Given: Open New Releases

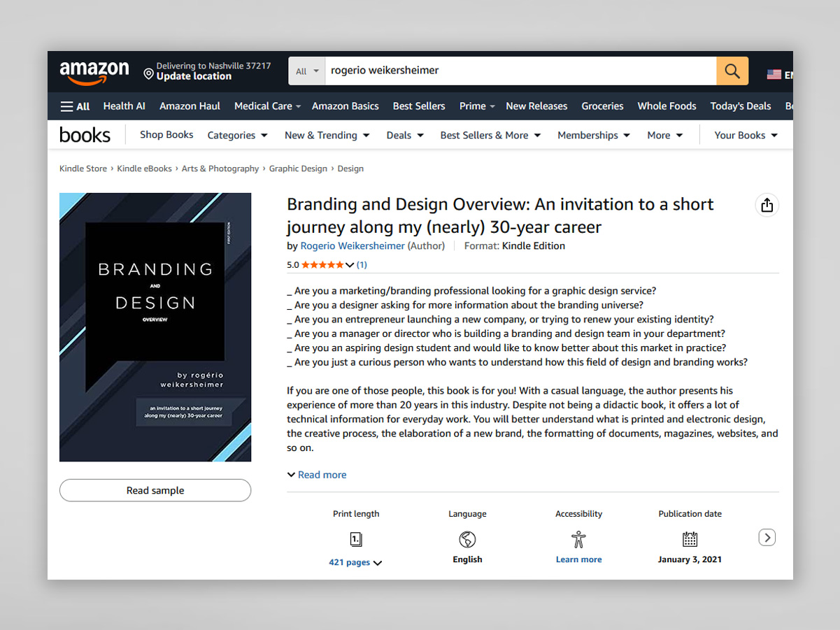Looking at the screenshot, I should click(536, 106).
